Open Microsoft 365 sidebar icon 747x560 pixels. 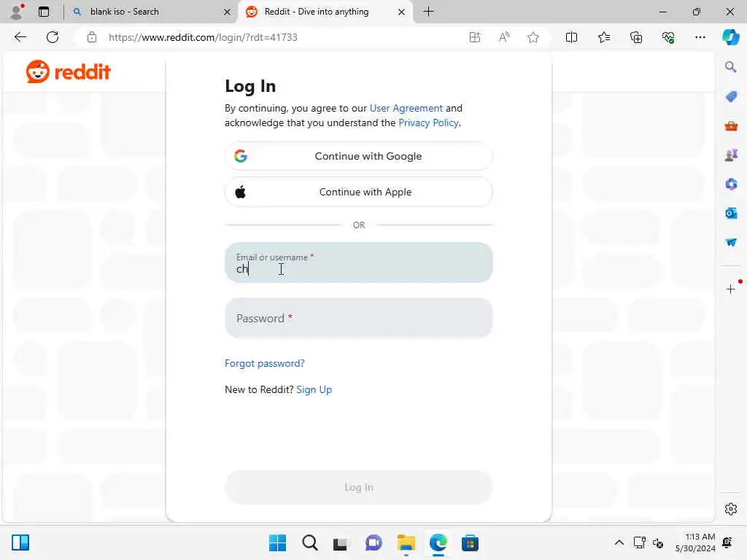[x=731, y=184]
